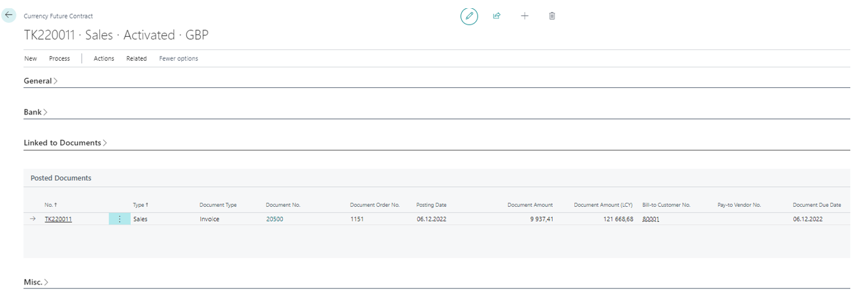The height and width of the screenshot is (294, 868).
Task: Open the New menu
Action: click(x=30, y=58)
